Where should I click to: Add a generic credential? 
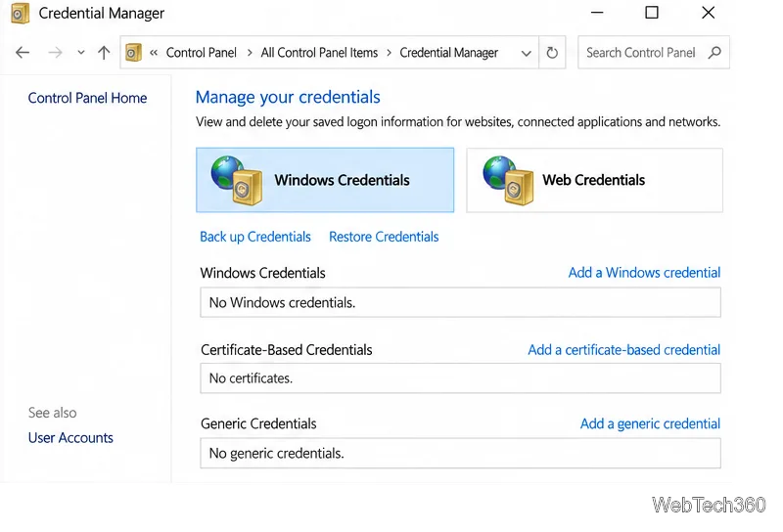(x=650, y=423)
